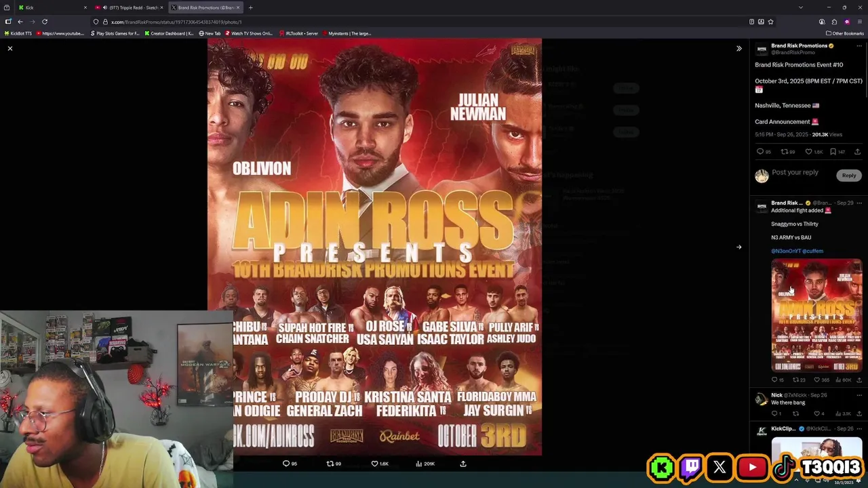View count icon below the main photo
The height and width of the screenshot is (488, 868).
(419, 464)
